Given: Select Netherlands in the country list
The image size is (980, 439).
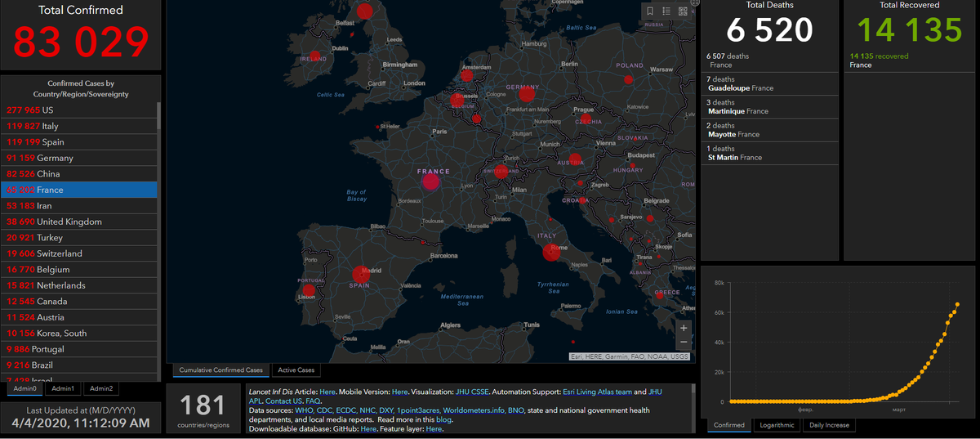Looking at the screenshot, I should [x=78, y=285].
